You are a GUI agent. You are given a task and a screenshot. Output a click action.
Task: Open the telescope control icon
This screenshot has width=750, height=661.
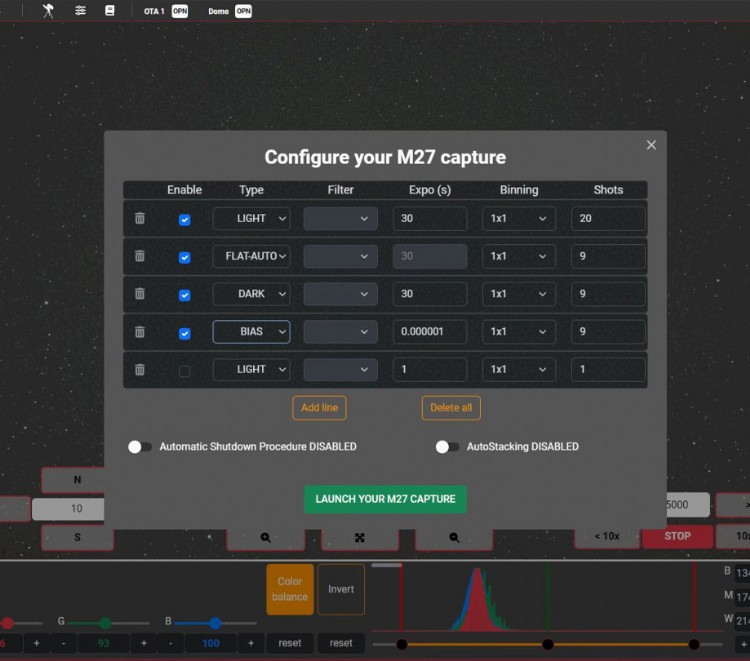(48, 10)
